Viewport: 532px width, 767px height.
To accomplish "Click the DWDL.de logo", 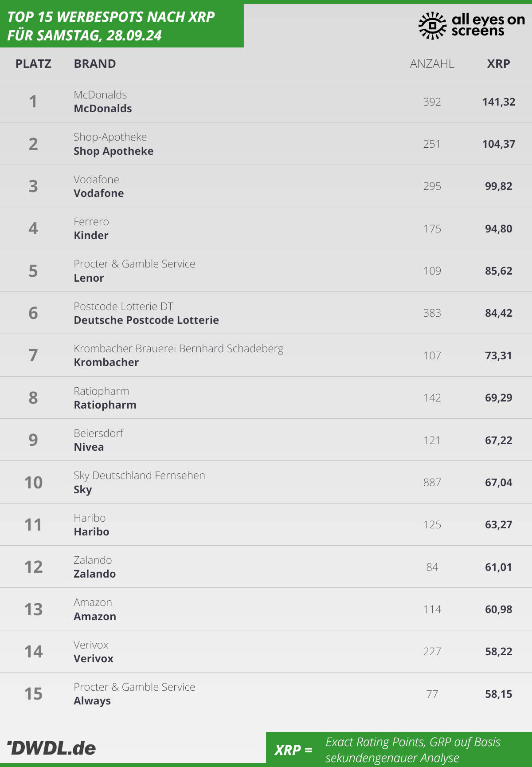I will pyautogui.click(x=51, y=748).
